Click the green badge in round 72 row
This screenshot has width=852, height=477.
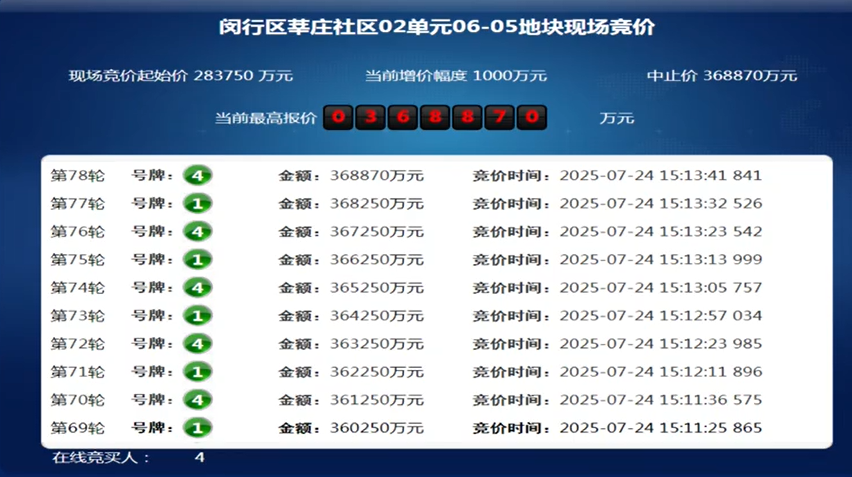tap(197, 344)
